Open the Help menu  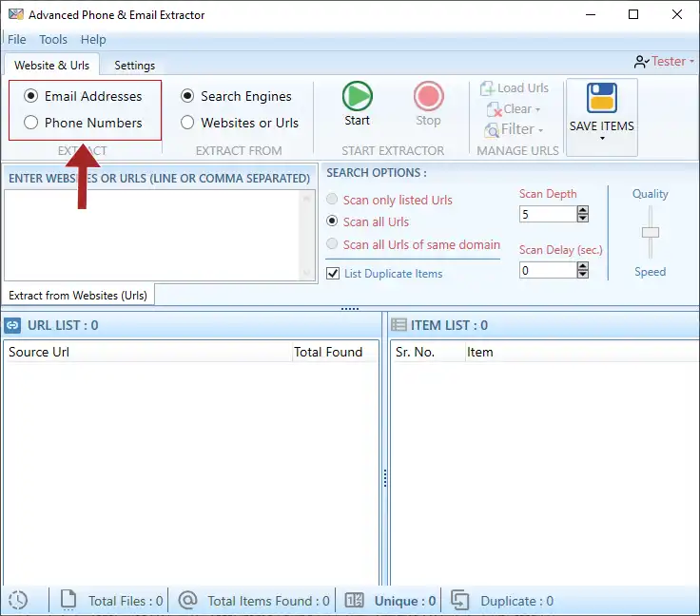pyautogui.click(x=93, y=39)
